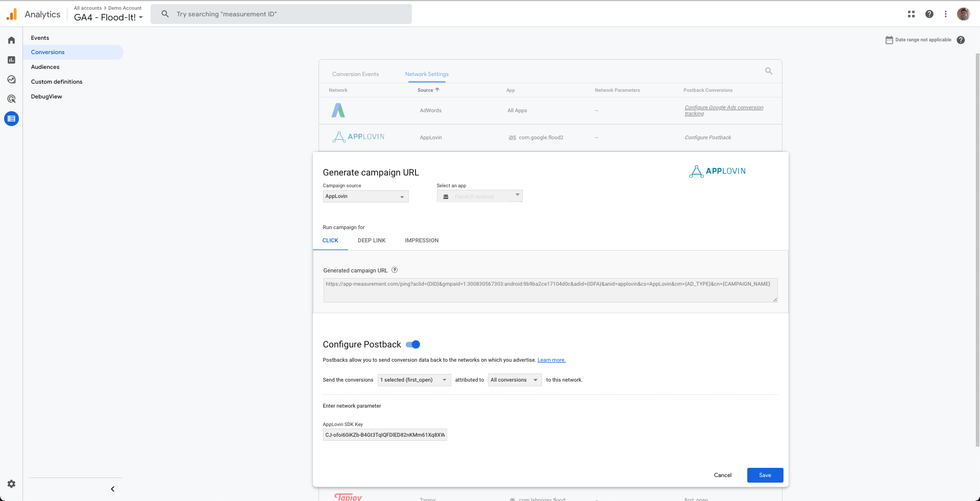The image size is (980, 501).
Task: Click the Generated campaign URL text area
Action: 550,290
